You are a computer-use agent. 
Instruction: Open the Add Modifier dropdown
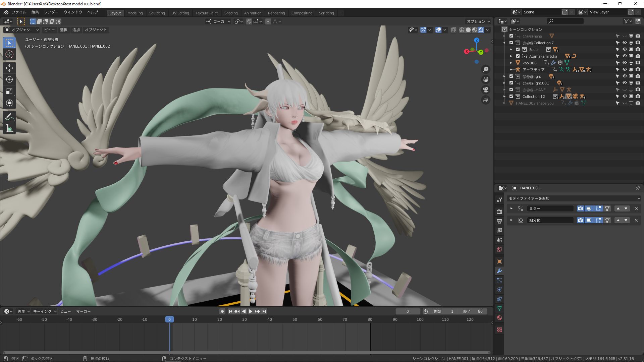(574, 198)
